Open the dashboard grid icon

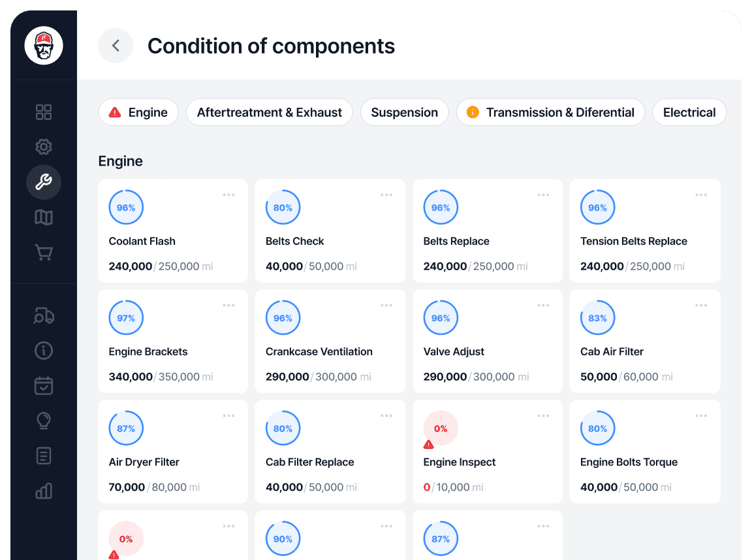(43, 112)
